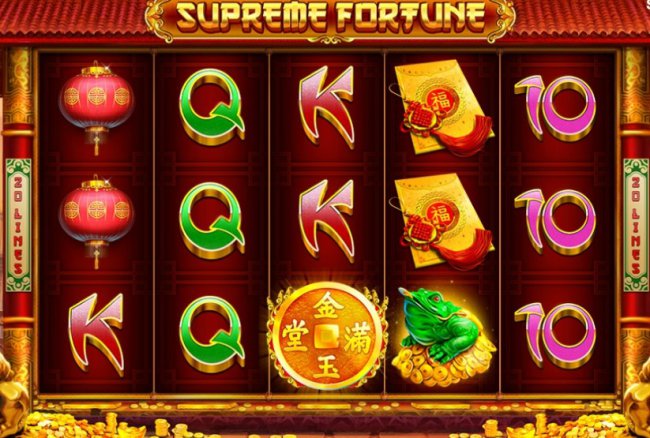Click the top red K on the third reel
Screen dimensions: 650x438
[327, 107]
